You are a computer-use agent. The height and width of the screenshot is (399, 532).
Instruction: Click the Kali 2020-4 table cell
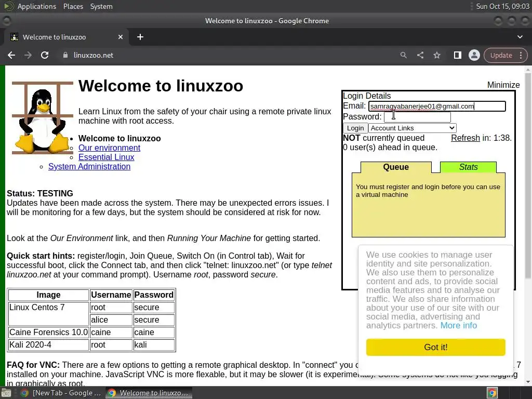pos(48,345)
